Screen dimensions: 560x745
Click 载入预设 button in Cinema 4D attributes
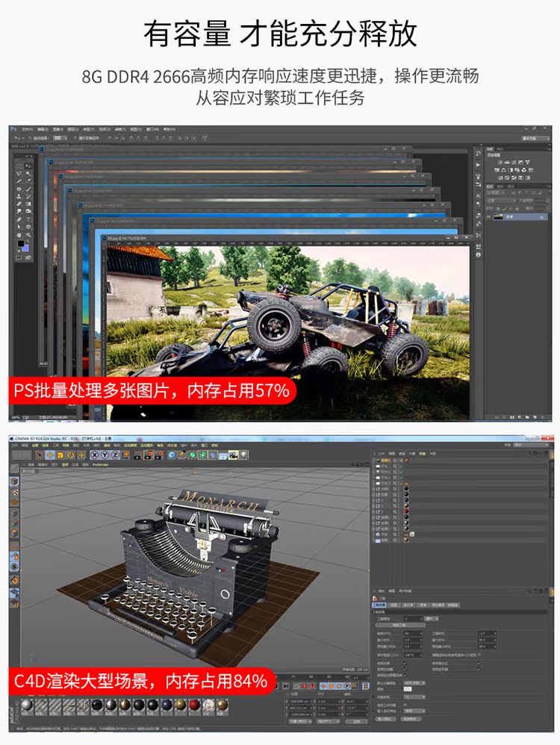(385, 719)
